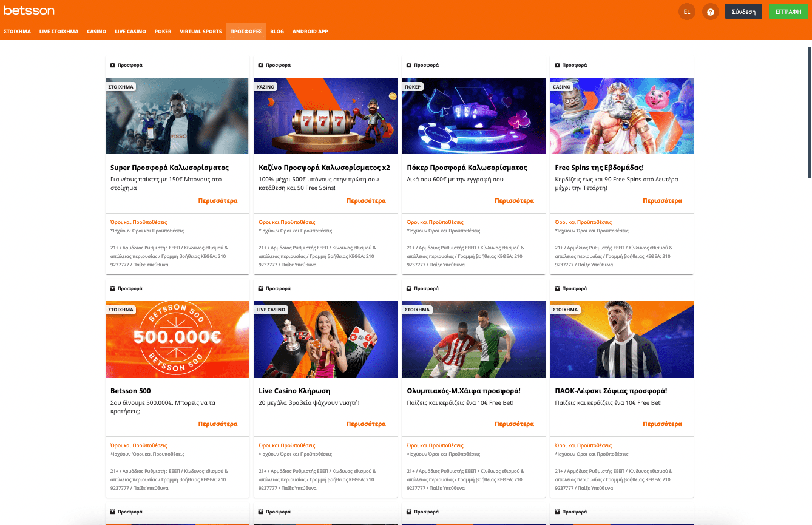Click the gift icon above Betsson 500 card
This screenshot has width=812, height=525.
tap(113, 288)
